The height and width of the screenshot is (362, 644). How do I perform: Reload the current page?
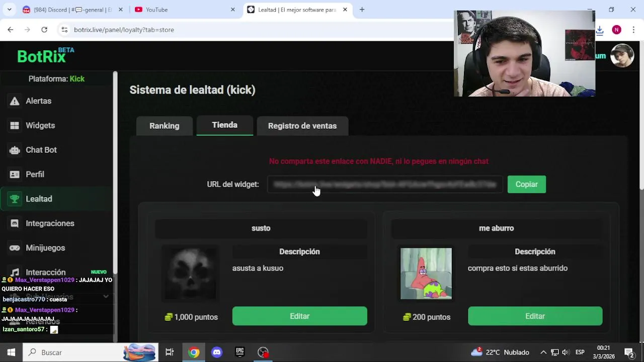pos(44,30)
